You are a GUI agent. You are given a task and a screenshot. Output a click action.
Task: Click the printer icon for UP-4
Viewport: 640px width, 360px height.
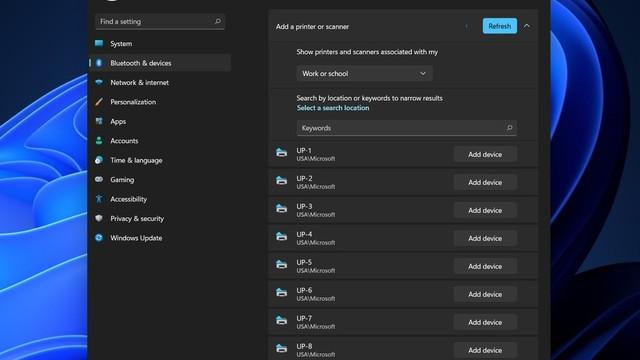pyautogui.click(x=281, y=236)
